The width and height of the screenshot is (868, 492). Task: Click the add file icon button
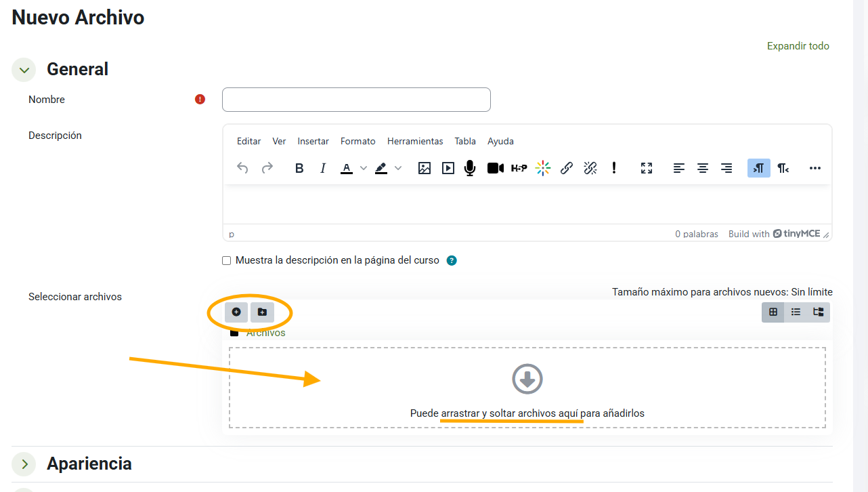(x=236, y=312)
